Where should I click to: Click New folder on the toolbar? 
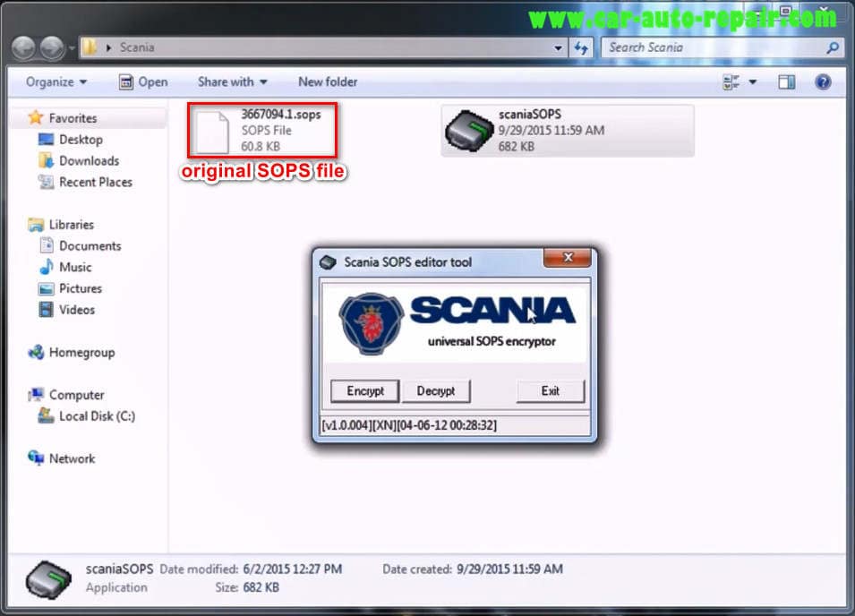[328, 81]
